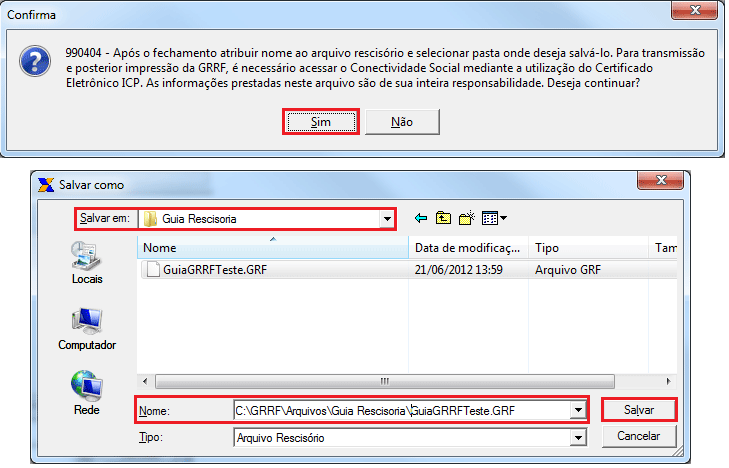Click the horizontal scrollbar thumb
Viewport: 729px width, 468px height.
coord(384,382)
